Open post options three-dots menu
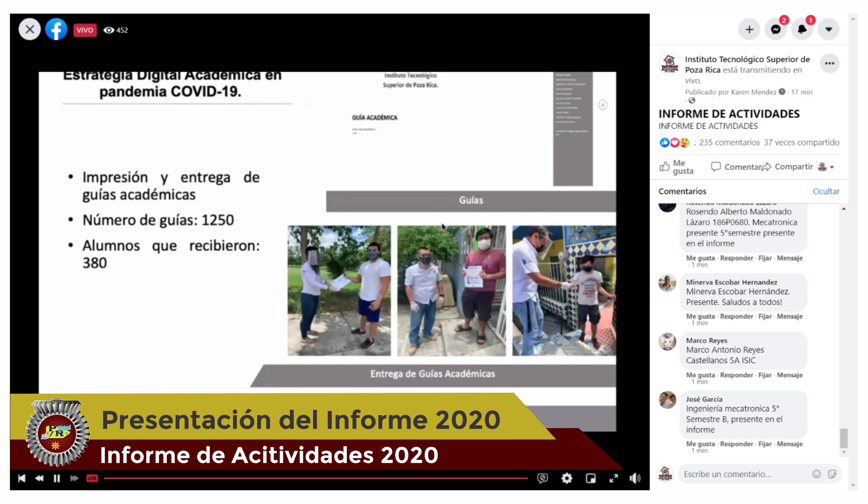 coord(829,63)
